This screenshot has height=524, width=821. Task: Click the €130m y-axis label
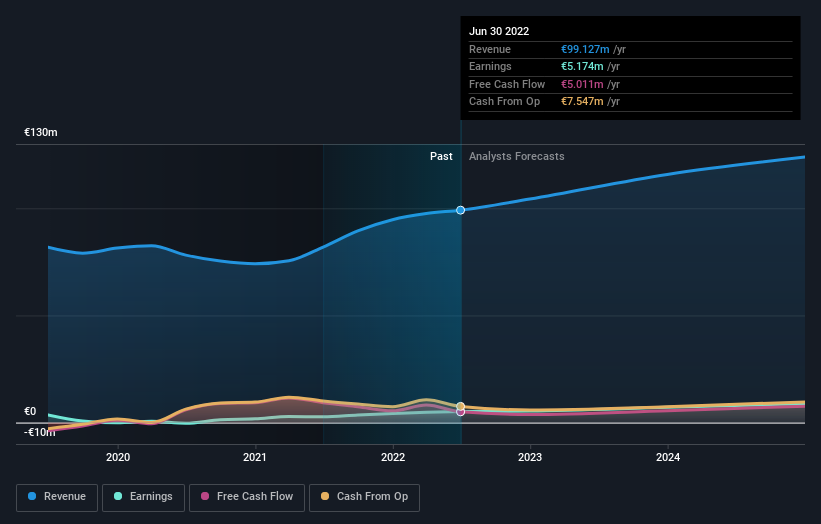(41, 132)
